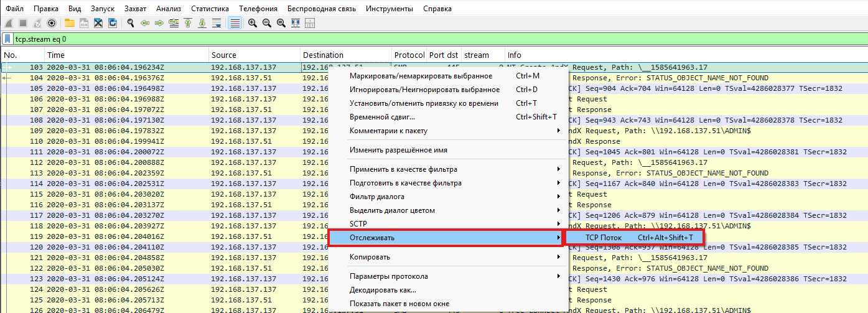
Task: Sort by the No. column header
Action: coord(22,55)
